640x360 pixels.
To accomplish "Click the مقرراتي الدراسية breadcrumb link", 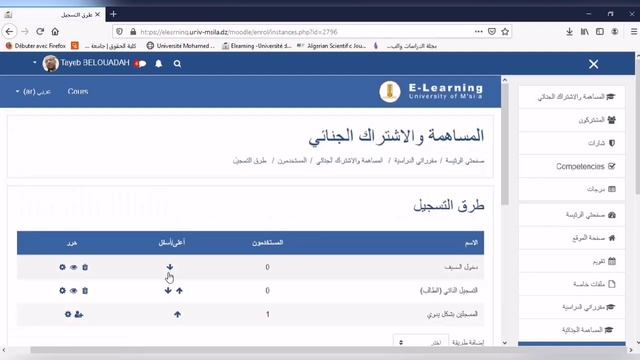I will pyautogui.click(x=415, y=161).
